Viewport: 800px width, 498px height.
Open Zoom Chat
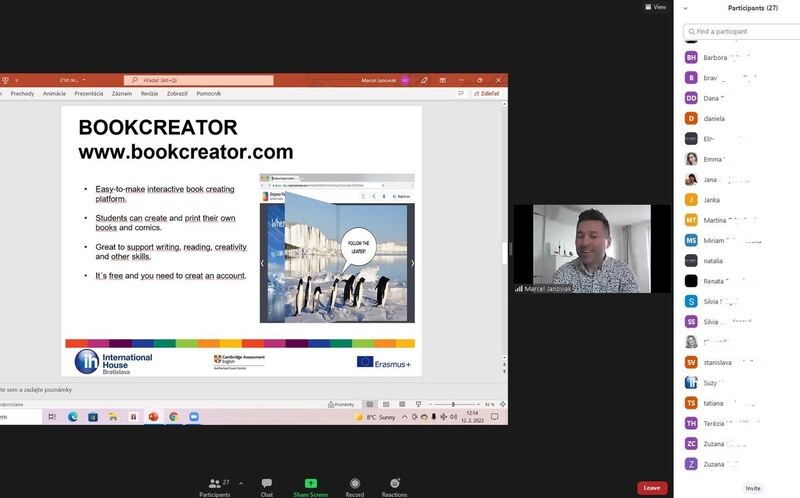tap(266, 487)
